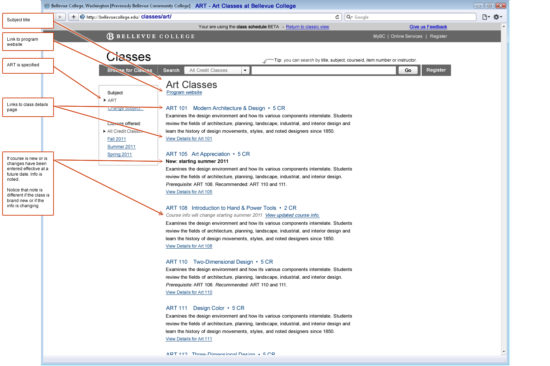
Task: Click the browser forward arrow button
Action: pos(60,17)
